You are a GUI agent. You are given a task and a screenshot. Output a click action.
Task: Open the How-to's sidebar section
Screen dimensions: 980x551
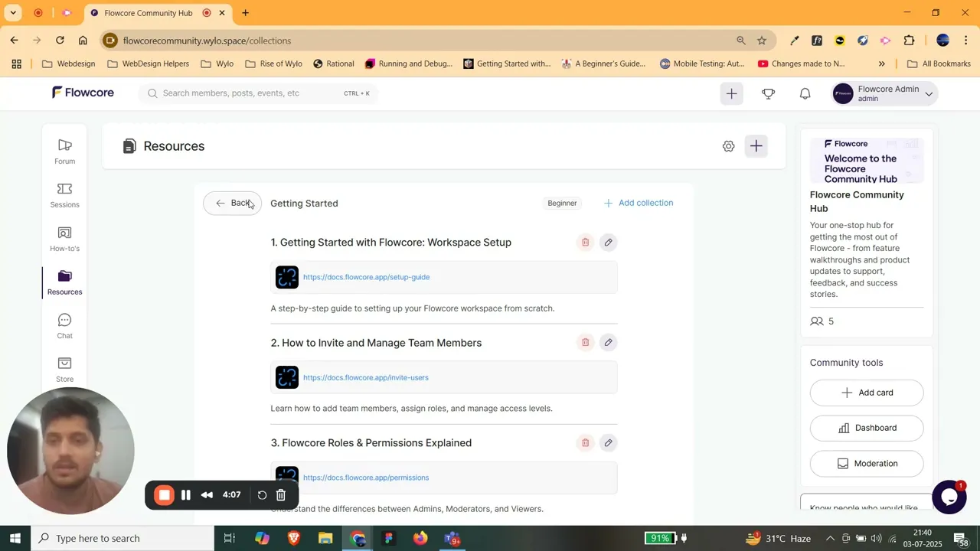64,239
